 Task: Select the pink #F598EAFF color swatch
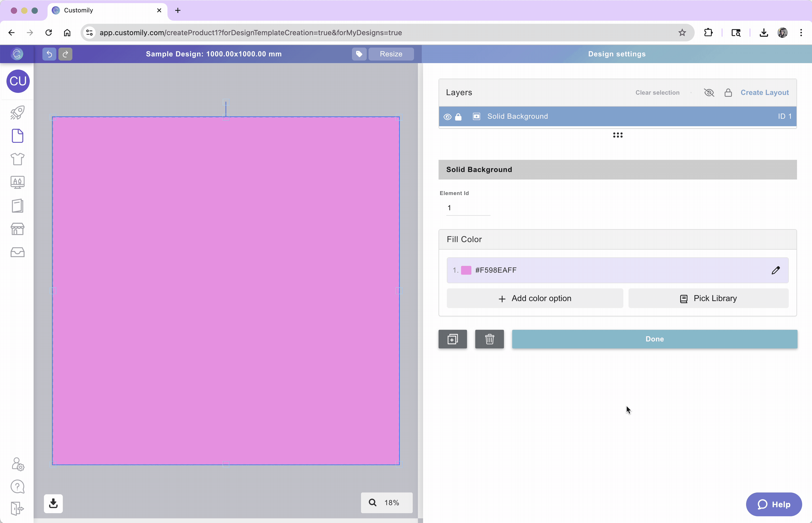pyautogui.click(x=466, y=270)
